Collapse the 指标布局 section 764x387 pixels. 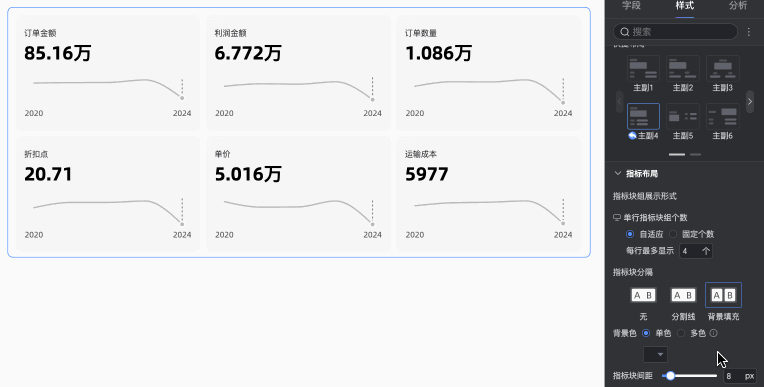618,173
